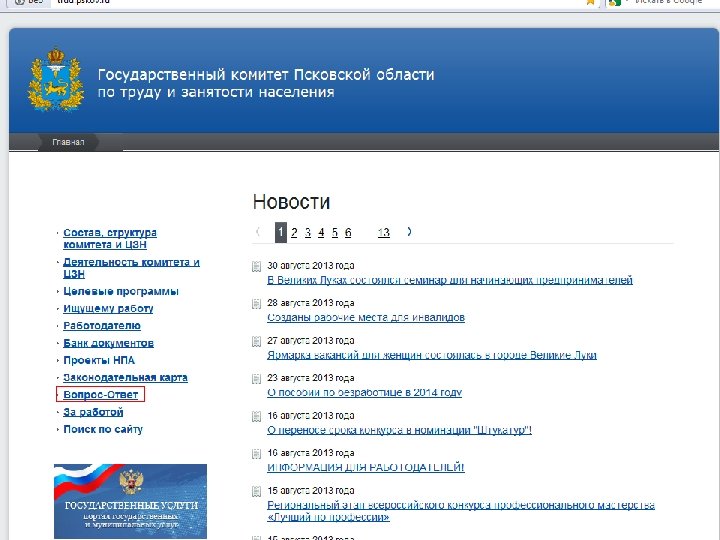
Task: Go to previous news page arrow
Action: (258, 232)
